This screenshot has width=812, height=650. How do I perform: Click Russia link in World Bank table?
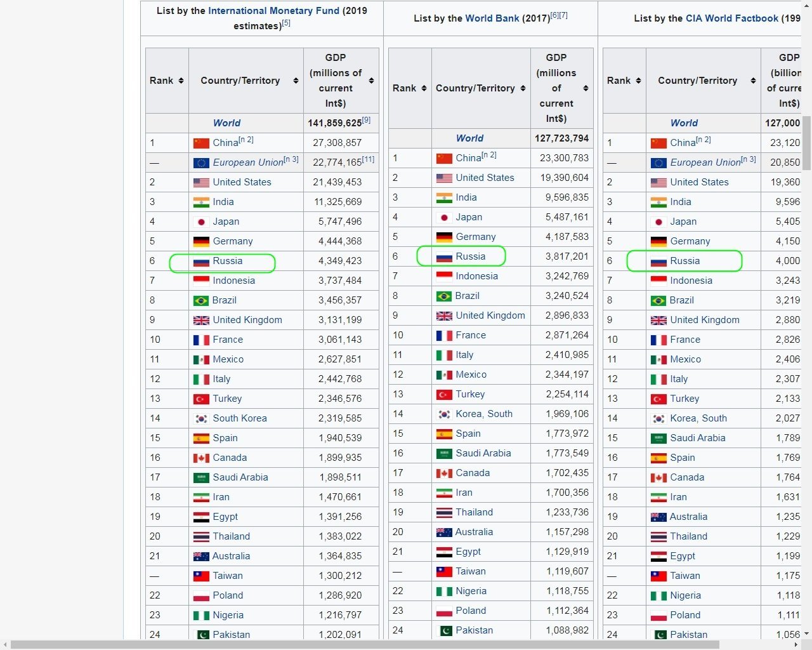click(470, 256)
